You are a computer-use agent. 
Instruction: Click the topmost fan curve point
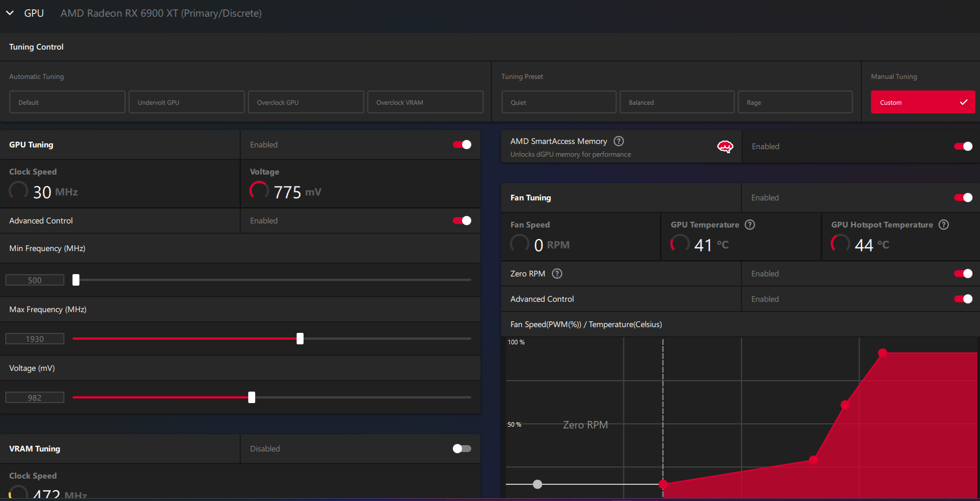[883, 352]
